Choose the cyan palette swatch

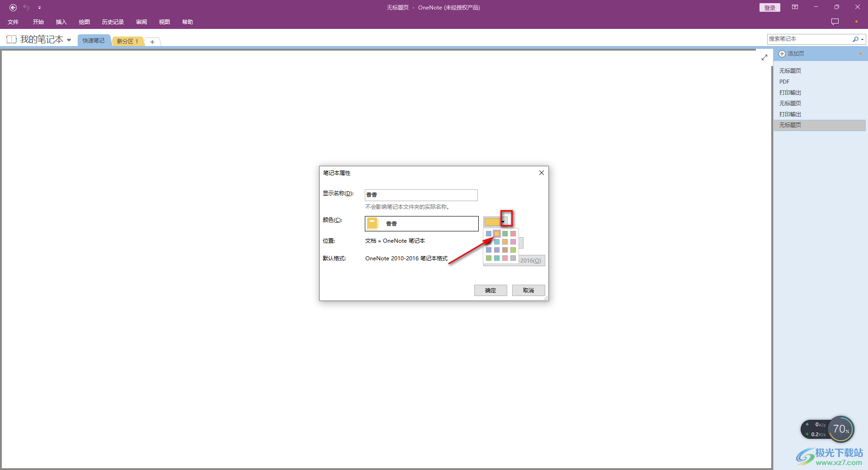[496, 242]
